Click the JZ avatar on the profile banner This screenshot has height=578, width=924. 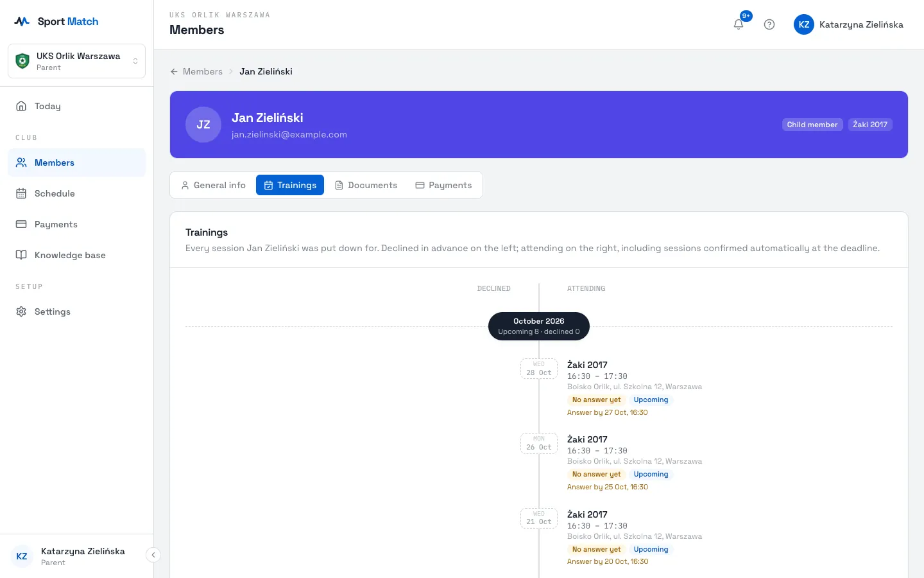203,125
